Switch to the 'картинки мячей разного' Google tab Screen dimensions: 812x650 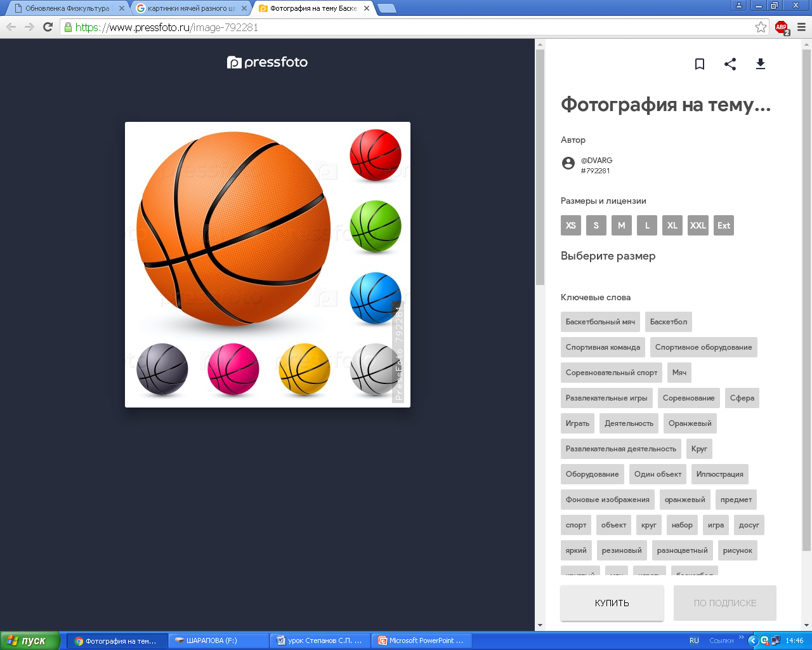tap(190, 8)
